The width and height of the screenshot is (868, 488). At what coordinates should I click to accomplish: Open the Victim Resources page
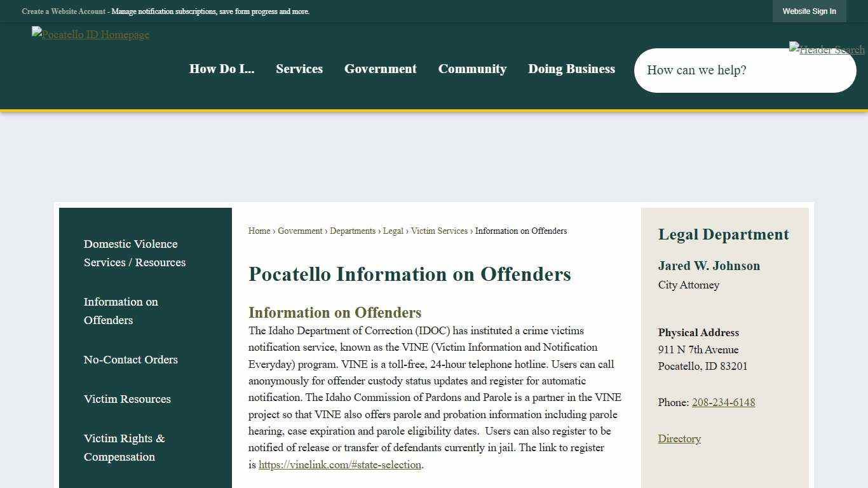[127, 399]
